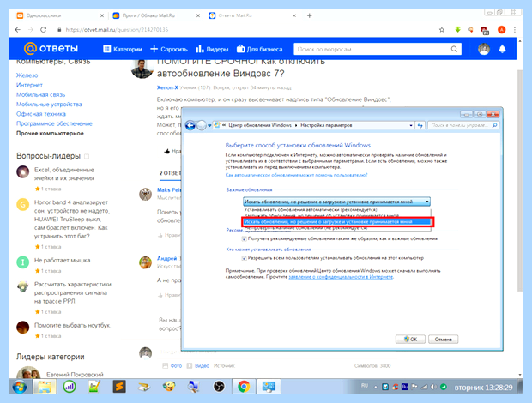Open 'Не работает мышка' leader question
This screenshot has height=403, width=532.
click(x=62, y=261)
